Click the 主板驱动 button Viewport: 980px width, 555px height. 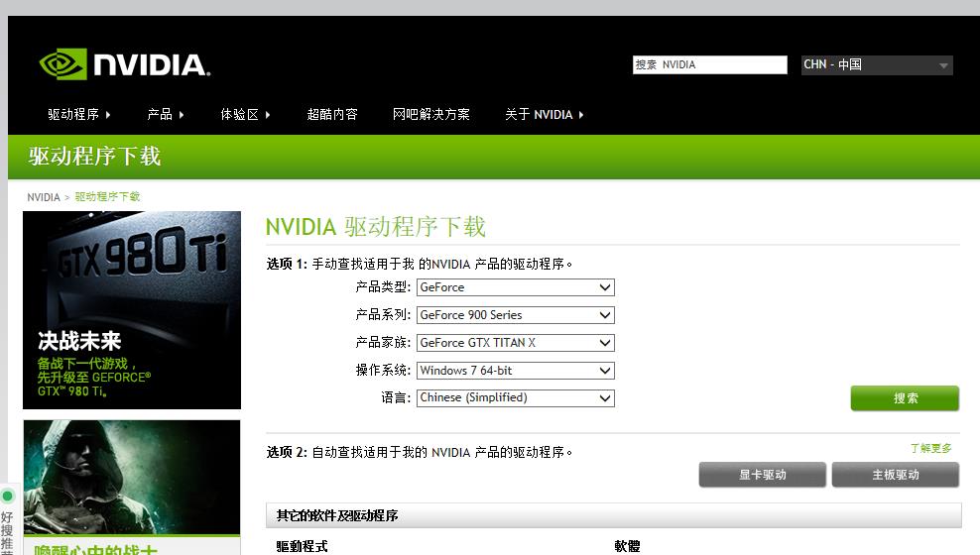click(x=895, y=475)
